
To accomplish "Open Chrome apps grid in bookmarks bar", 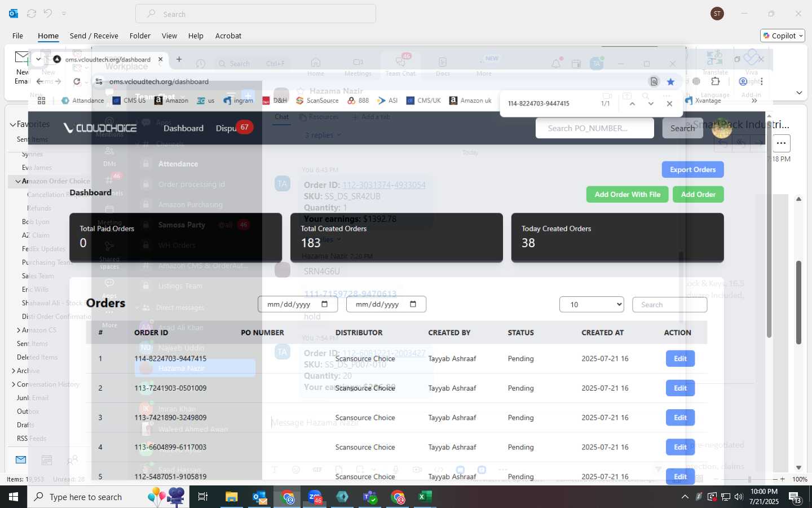I will [x=41, y=100].
